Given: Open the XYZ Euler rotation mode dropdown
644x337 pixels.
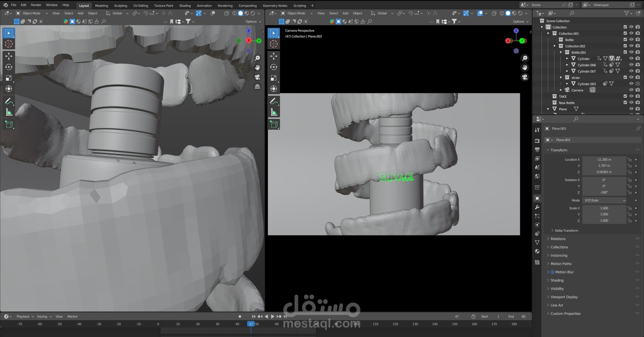Looking at the screenshot, I should (x=604, y=200).
